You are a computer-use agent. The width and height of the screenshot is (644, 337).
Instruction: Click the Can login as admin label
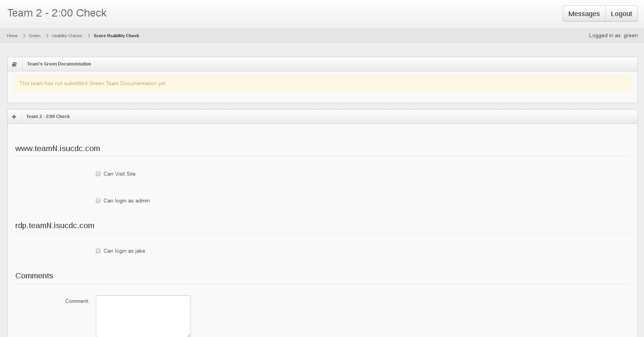coord(127,201)
